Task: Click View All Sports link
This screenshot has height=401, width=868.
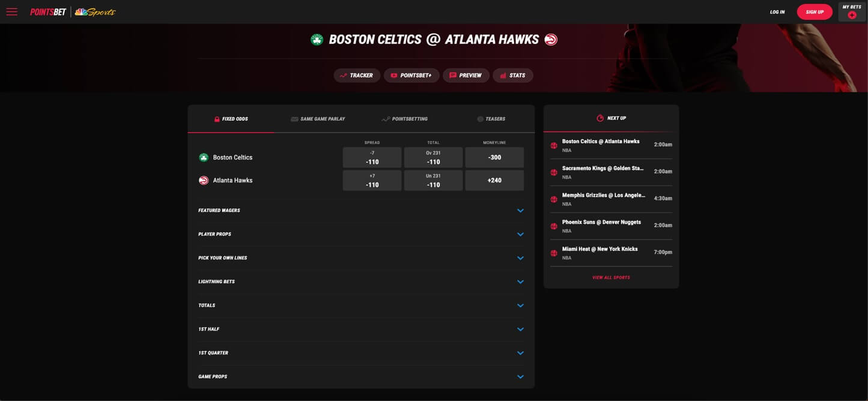Action: tap(611, 277)
